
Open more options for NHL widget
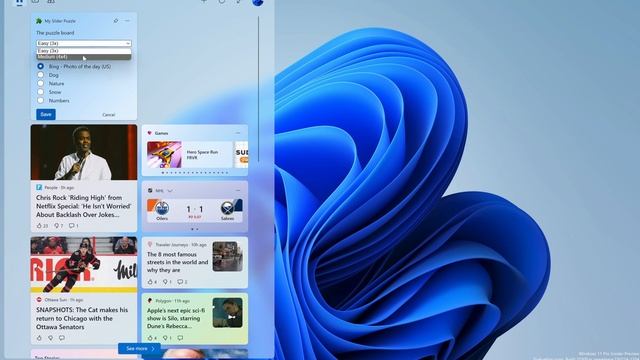pos(238,190)
